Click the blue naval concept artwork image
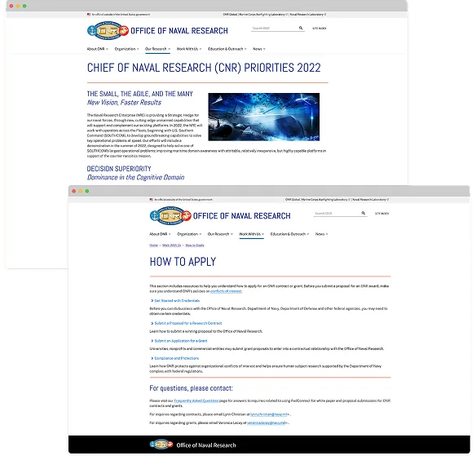Screen dimensions: 476x460 pyautogui.click(x=264, y=117)
